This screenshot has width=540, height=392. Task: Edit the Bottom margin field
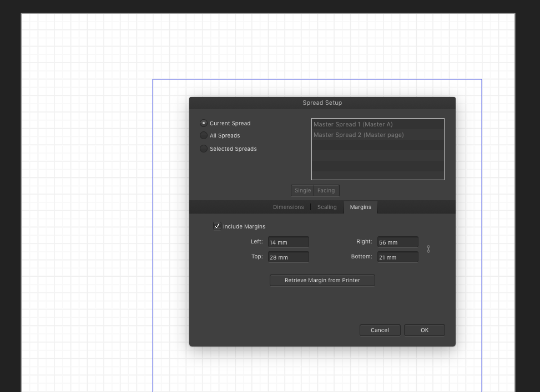398,257
